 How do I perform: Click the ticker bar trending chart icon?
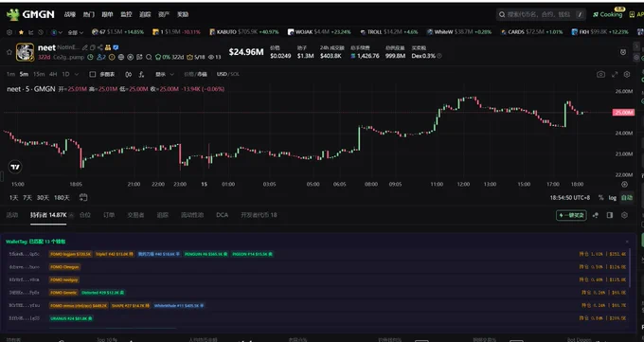[x=31, y=32]
